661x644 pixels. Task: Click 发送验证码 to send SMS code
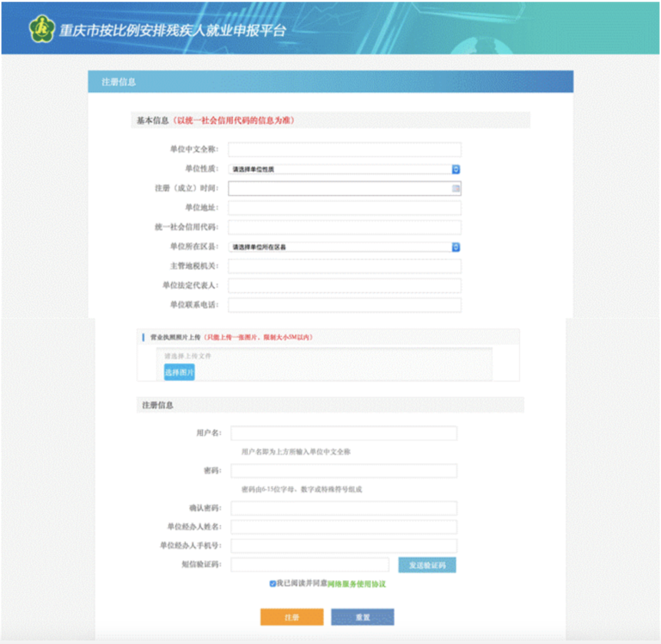[427, 565]
